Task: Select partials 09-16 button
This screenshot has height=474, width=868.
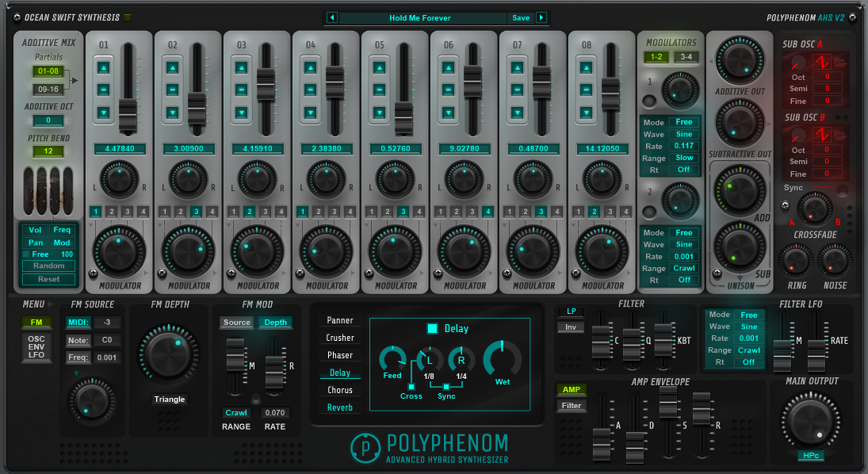Action: click(x=48, y=89)
